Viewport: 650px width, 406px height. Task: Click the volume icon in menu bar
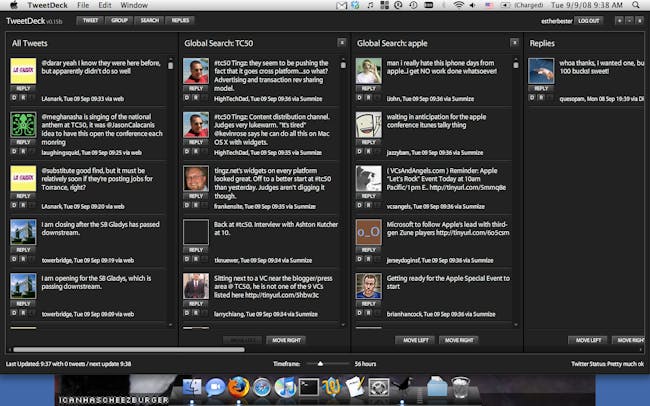click(473, 5)
